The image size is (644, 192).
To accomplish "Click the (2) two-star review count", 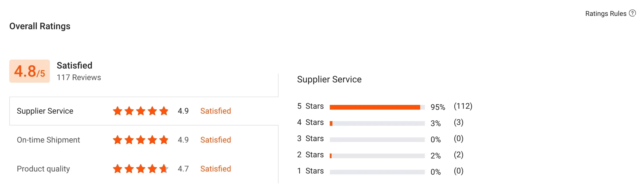I will coord(459,155).
